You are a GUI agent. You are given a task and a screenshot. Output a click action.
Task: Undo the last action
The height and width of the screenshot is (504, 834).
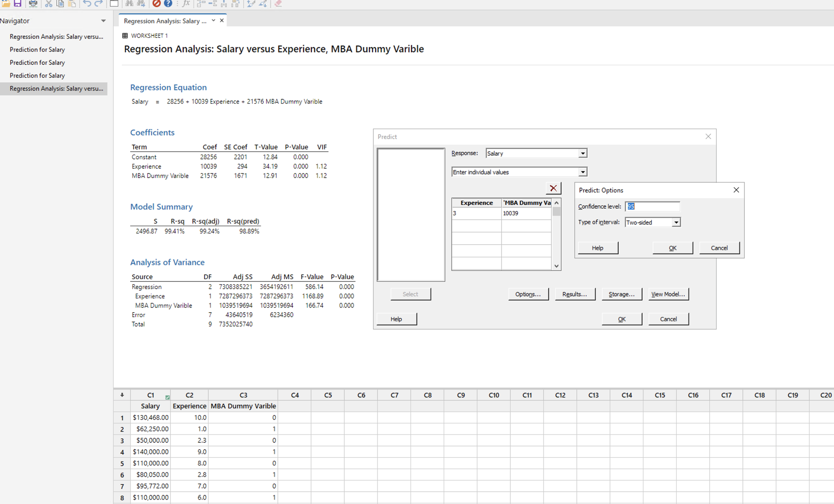[x=87, y=4]
